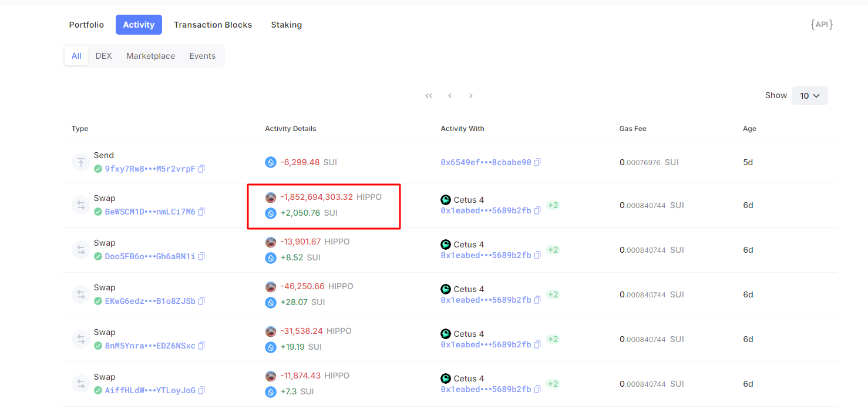Copy the AiffHLdW swap transaction hash
This screenshot has width=868, height=412.
click(201, 390)
